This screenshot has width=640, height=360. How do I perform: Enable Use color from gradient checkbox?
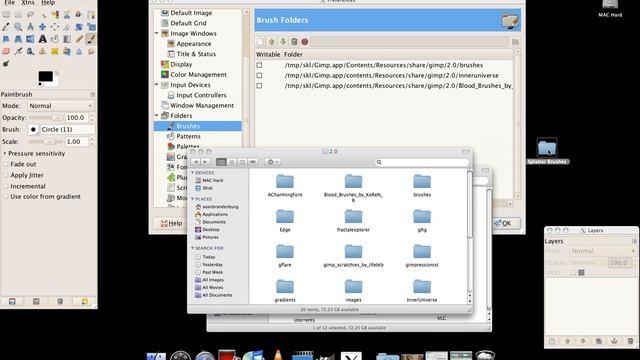tap(6, 197)
